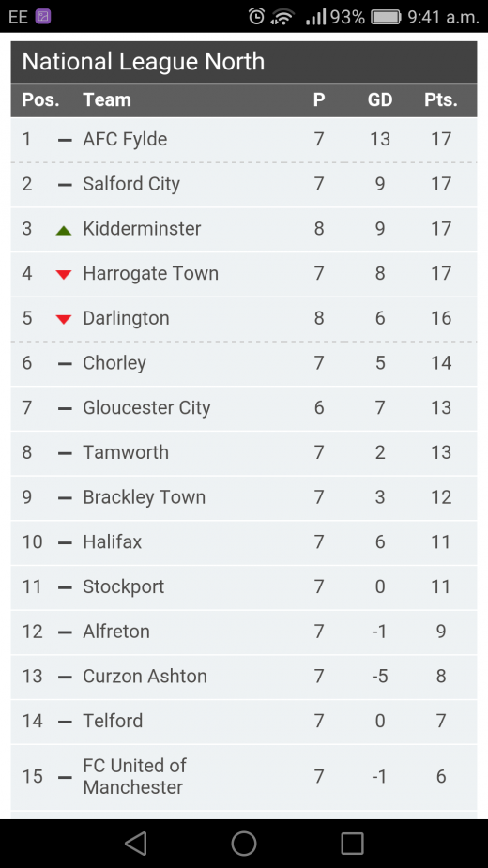Select the GD column header
Image resolution: width=488 pixels, height=868 pixels.
(380, 100)
